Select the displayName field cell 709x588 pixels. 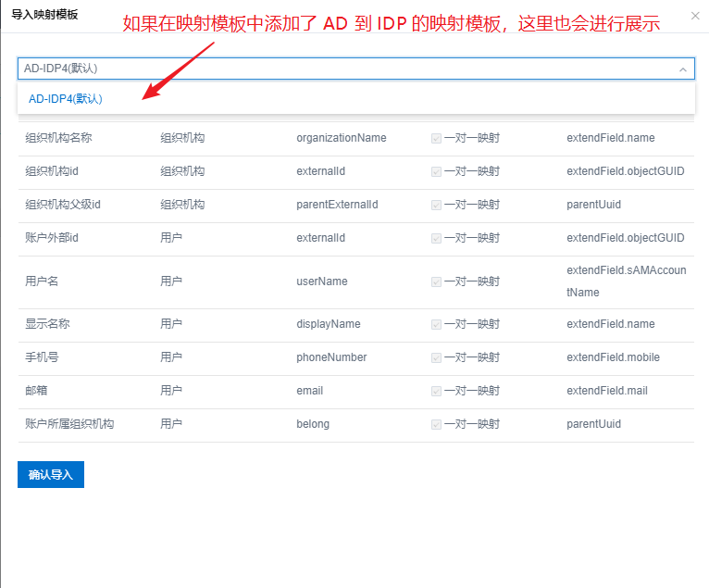[x=328, y=324]
